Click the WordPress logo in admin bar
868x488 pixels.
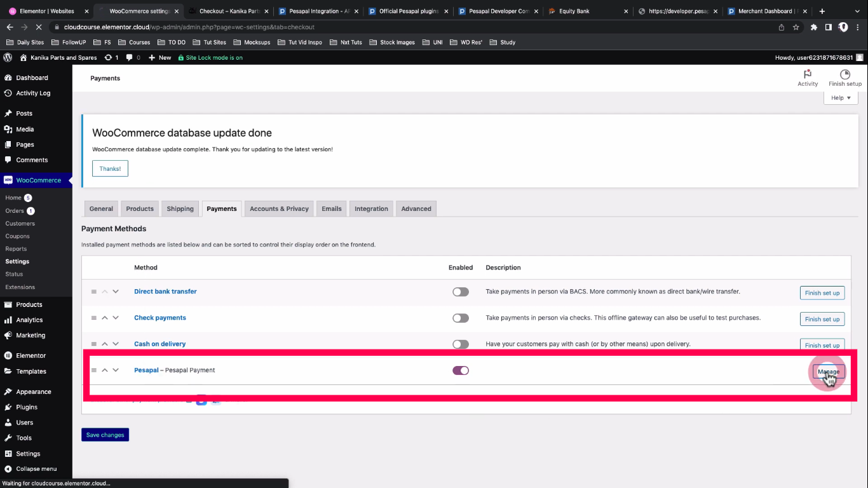tap(8, 57)
